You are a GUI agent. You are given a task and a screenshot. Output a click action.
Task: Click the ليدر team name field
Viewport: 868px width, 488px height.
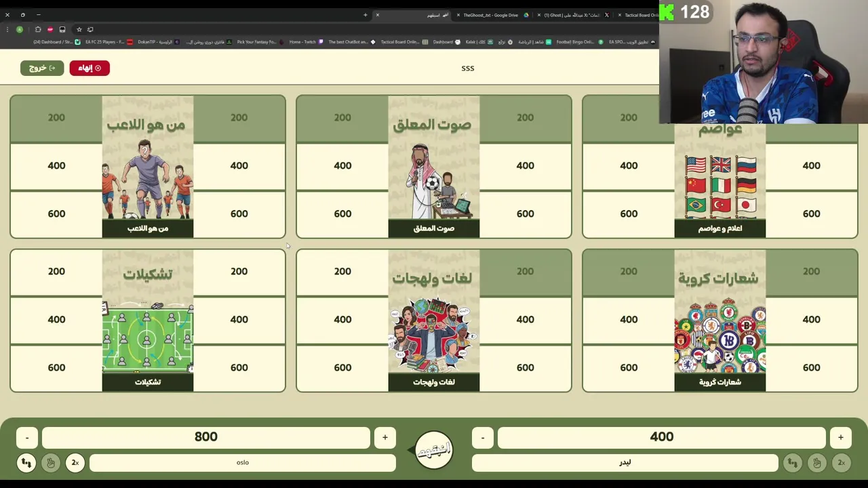coord(625,463)
